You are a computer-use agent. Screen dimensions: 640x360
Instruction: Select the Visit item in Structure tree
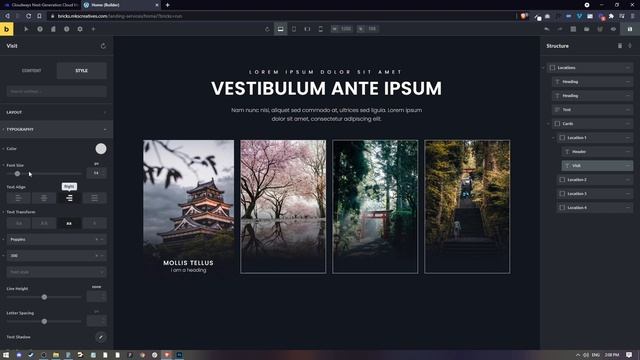[598, 166]
